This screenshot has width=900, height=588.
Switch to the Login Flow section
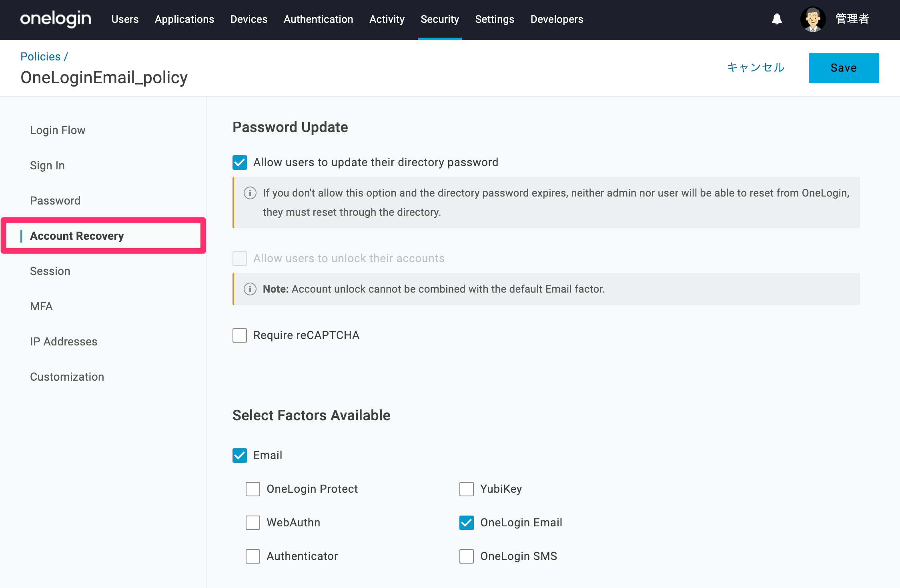point(58,130)
